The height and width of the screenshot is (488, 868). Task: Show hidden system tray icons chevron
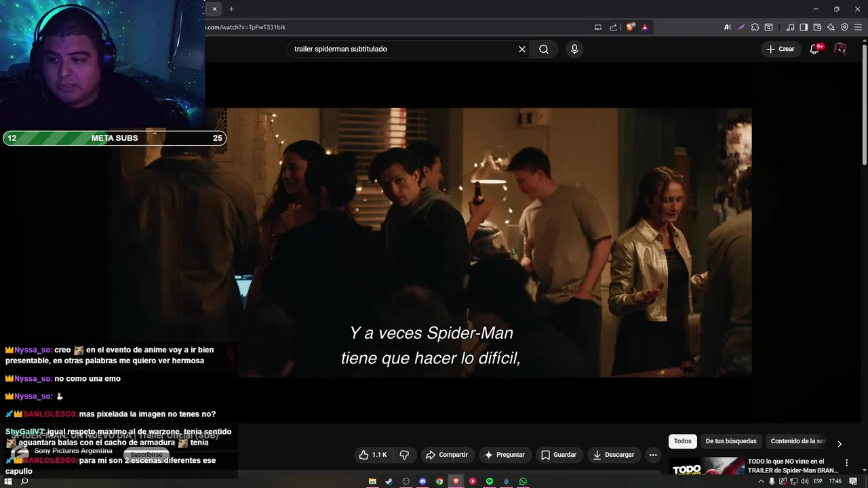[761, 481]
